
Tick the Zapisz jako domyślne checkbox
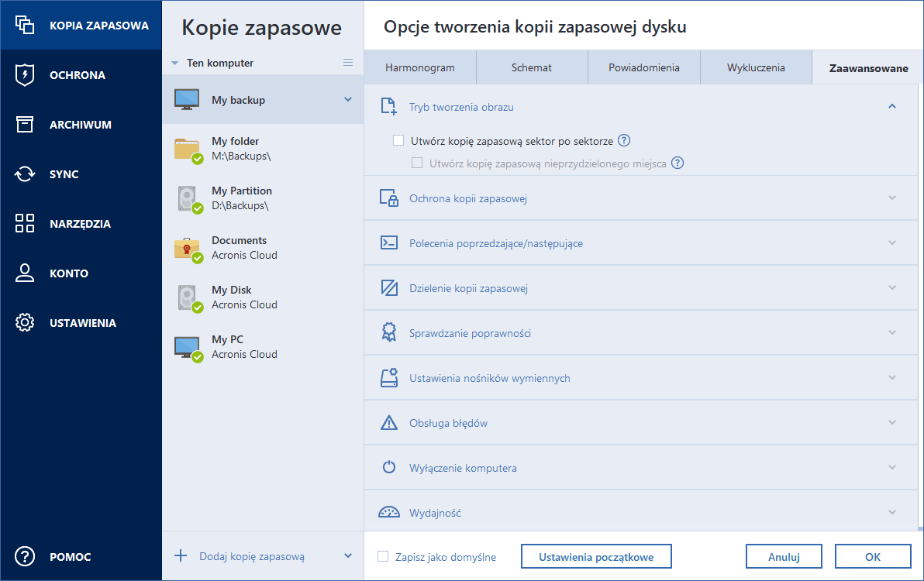point(383,556)
